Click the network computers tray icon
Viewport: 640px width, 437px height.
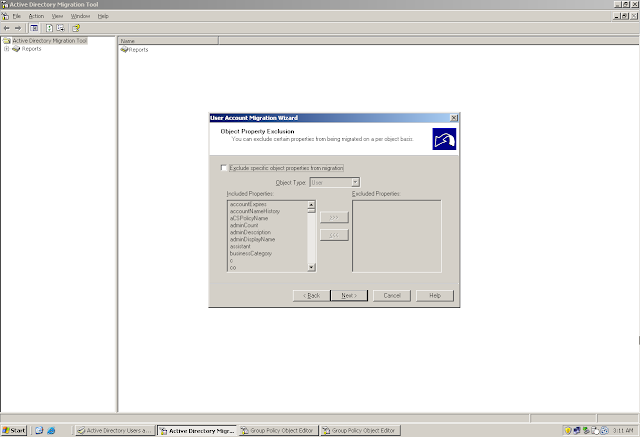tap(577, 430)
